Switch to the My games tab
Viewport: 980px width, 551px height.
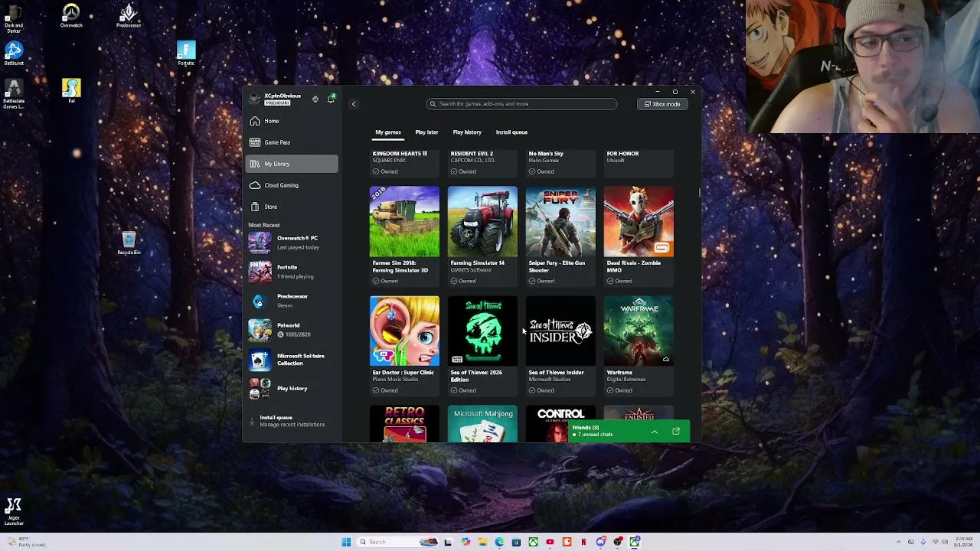click(x=388, y=132)
